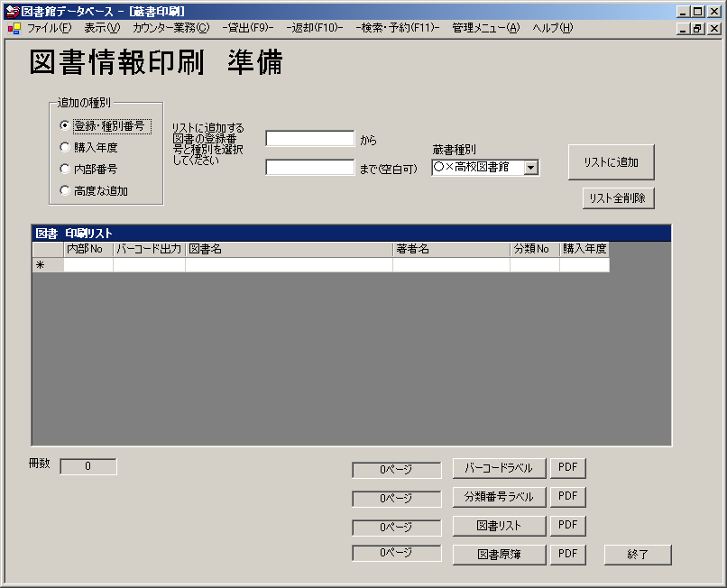The height and width of the screenshot is (588, 727).
Task: Open the 管理メニュー(A) menu
Action: click(x=486, y=28)
